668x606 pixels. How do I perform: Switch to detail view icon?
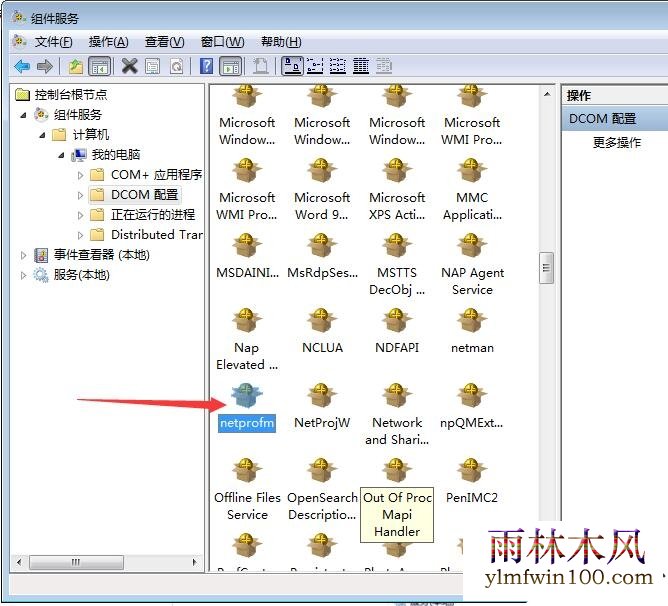coord(361,66)
